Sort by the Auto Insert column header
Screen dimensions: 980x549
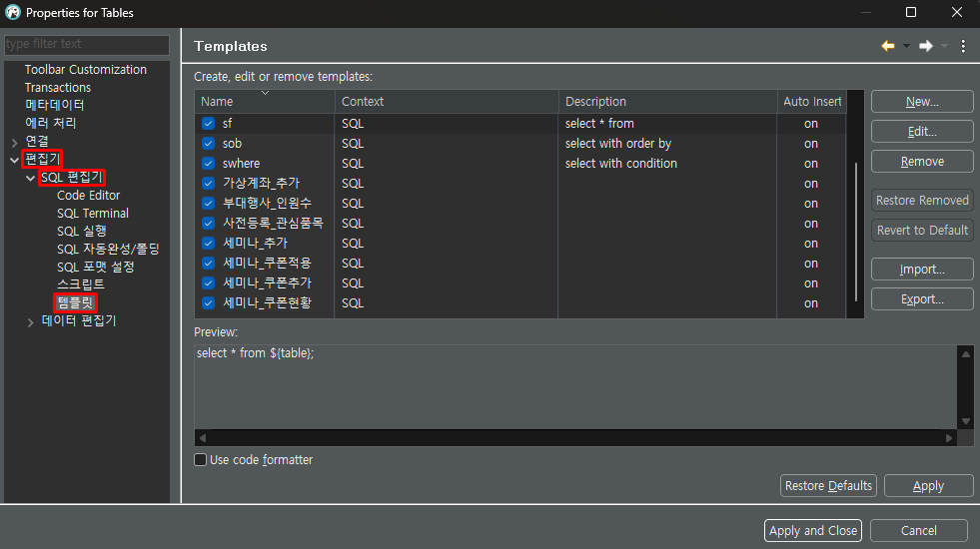[812, 101]
